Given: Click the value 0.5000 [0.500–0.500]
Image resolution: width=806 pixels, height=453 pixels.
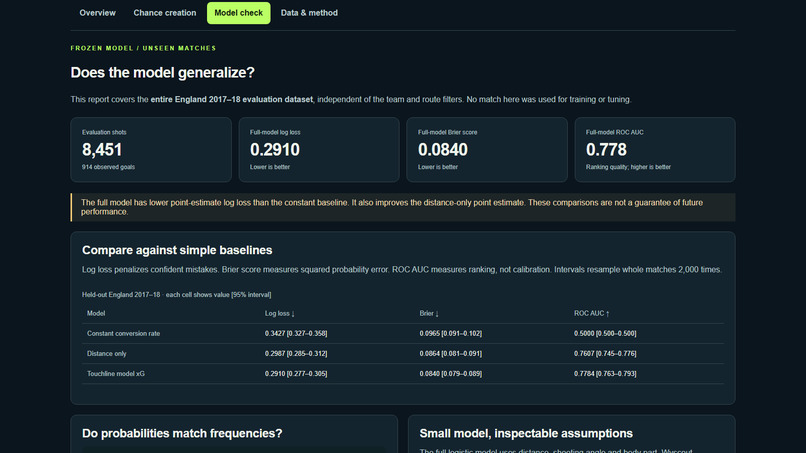Looking at the screenshot, I should click(x=605, y=333).
